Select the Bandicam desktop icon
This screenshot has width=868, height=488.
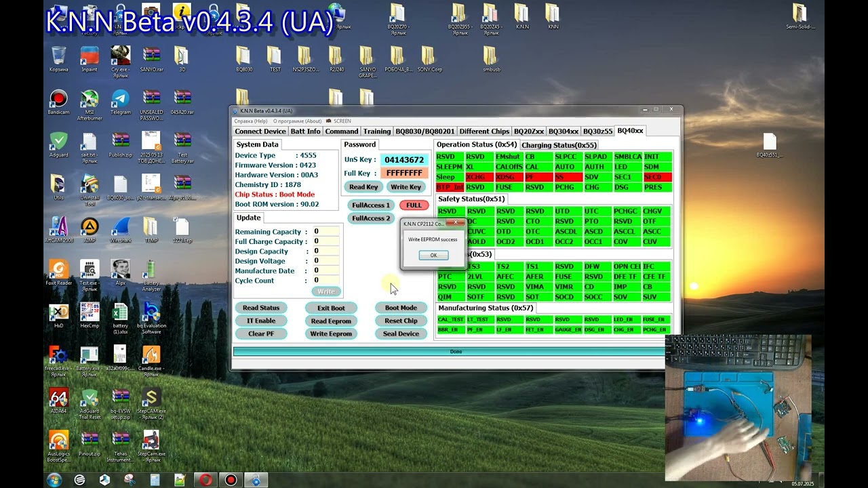[58, 102]
